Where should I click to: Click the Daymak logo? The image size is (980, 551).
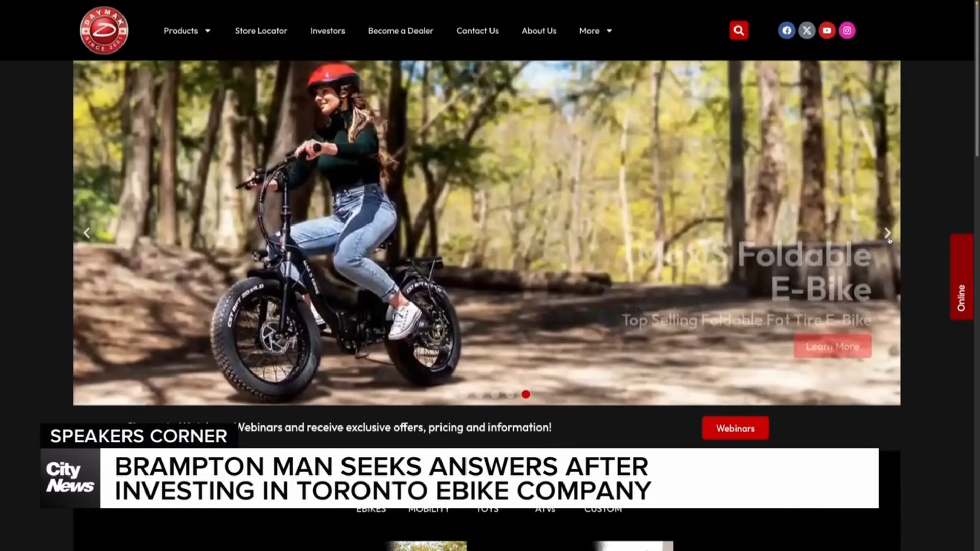click(104, 30)
